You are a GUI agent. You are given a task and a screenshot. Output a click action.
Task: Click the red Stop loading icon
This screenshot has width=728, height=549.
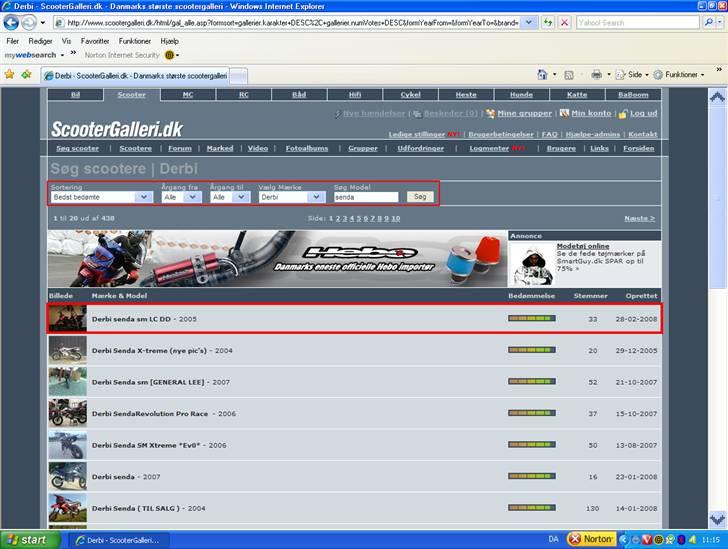point(565,22)
